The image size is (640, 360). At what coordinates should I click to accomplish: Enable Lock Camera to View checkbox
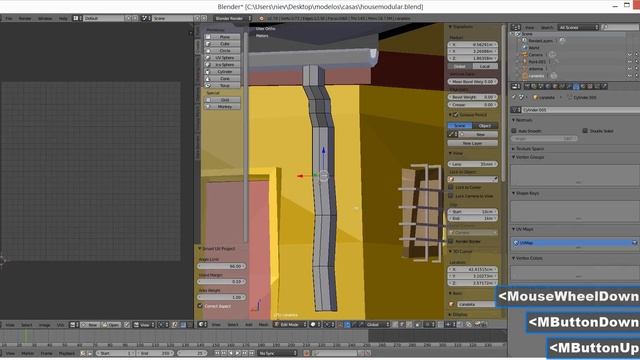coord(451,196)
